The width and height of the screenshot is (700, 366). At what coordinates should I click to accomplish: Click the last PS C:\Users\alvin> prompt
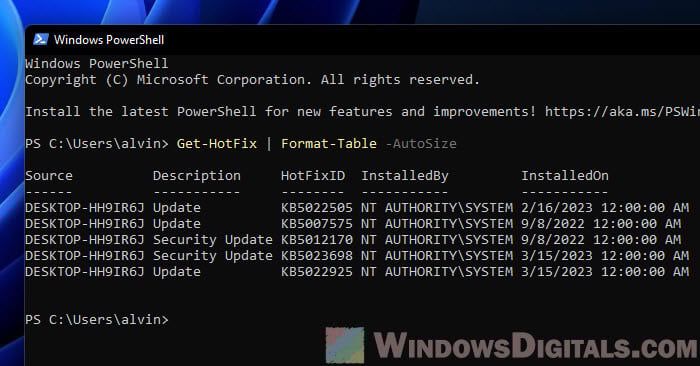[x=97, y=320]
